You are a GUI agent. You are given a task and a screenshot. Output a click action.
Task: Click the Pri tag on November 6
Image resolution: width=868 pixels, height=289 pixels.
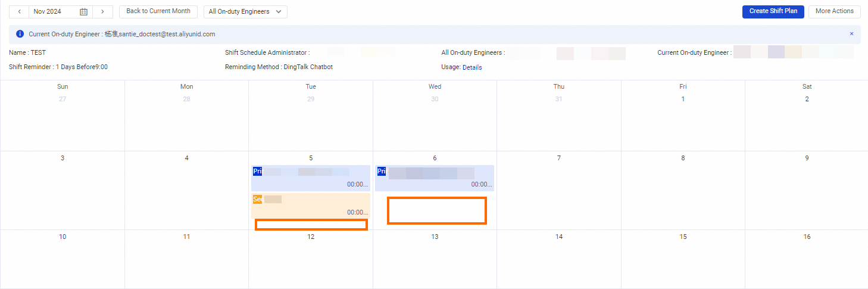(x=381, y=171)
